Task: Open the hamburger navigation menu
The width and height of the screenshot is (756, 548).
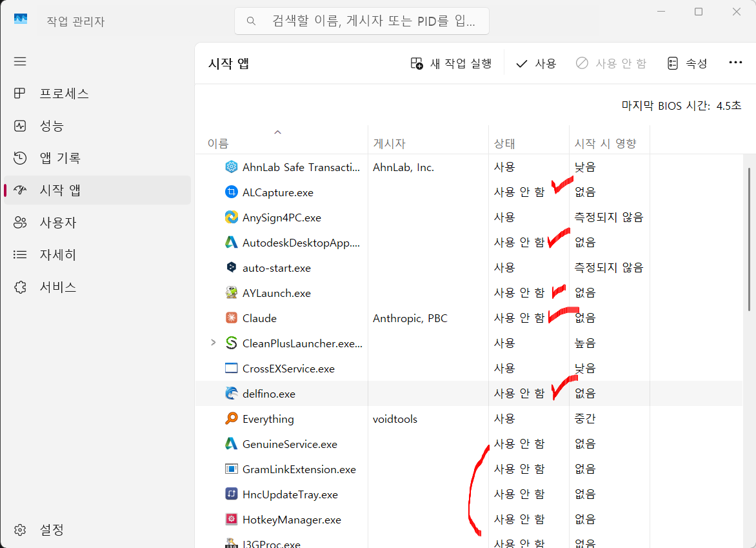Action: point(20,61)
